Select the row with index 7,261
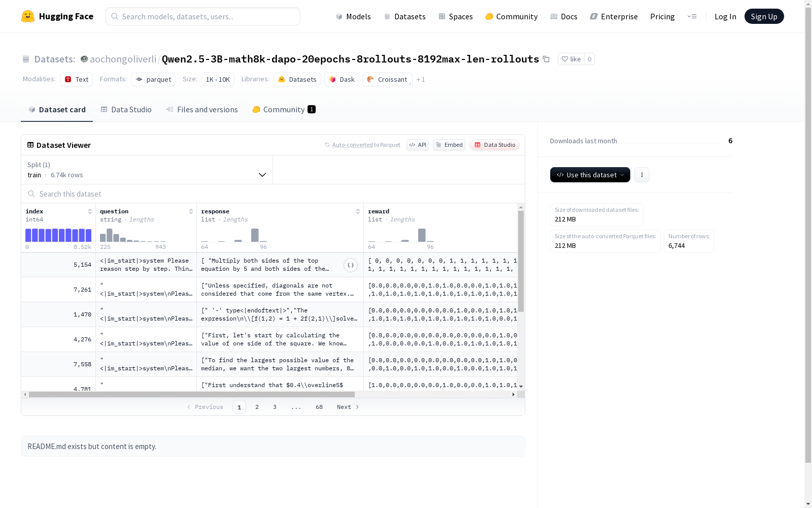Viewport: 812px width, 508px height. 269,290
